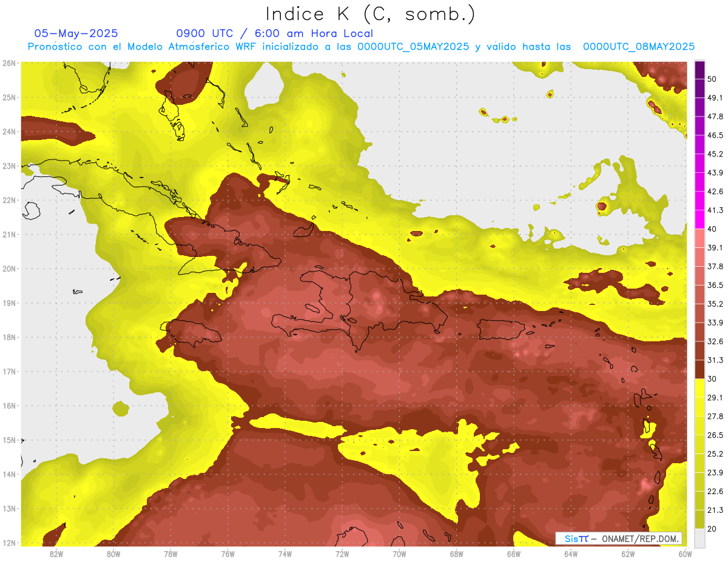The width and height of the screenshot is (728, 562).
Task: Click the longitude label "70W"
Action: pyautogui.click(x=399, y=554)
